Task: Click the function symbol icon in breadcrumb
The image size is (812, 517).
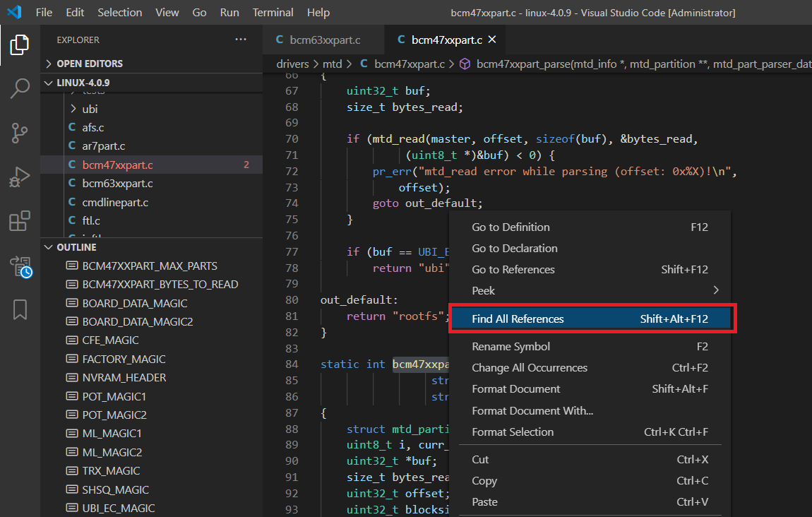Action: pyautogui.click(x=465, y=64)
